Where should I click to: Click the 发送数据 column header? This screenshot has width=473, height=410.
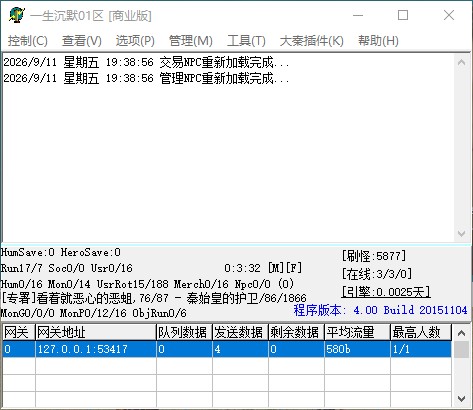click(x=240, y=332)
